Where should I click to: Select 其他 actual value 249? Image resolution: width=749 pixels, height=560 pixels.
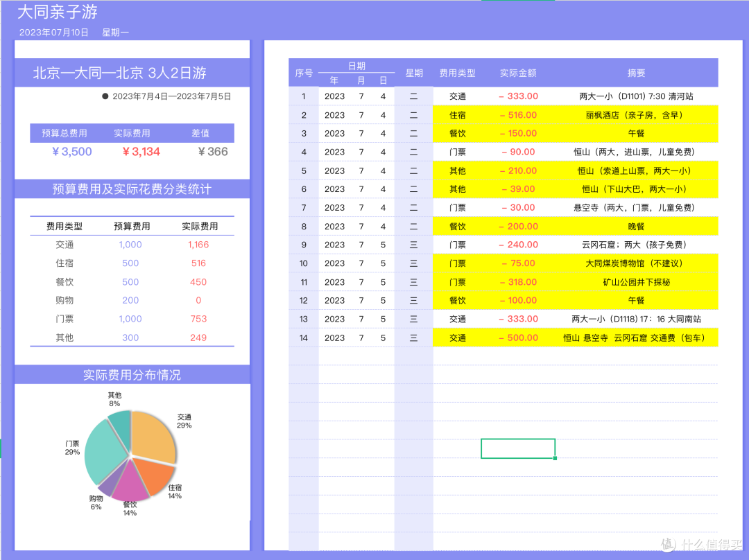point(198,338)
